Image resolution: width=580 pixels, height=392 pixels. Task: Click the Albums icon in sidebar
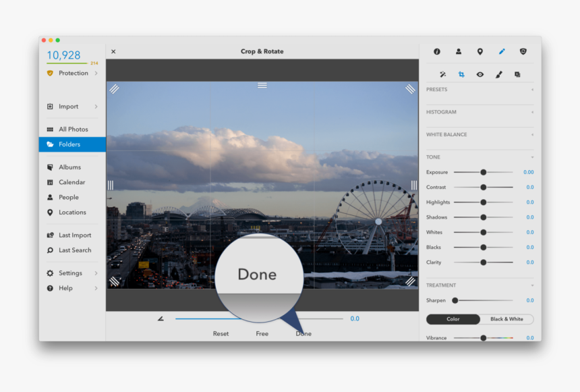coord(50,167)
